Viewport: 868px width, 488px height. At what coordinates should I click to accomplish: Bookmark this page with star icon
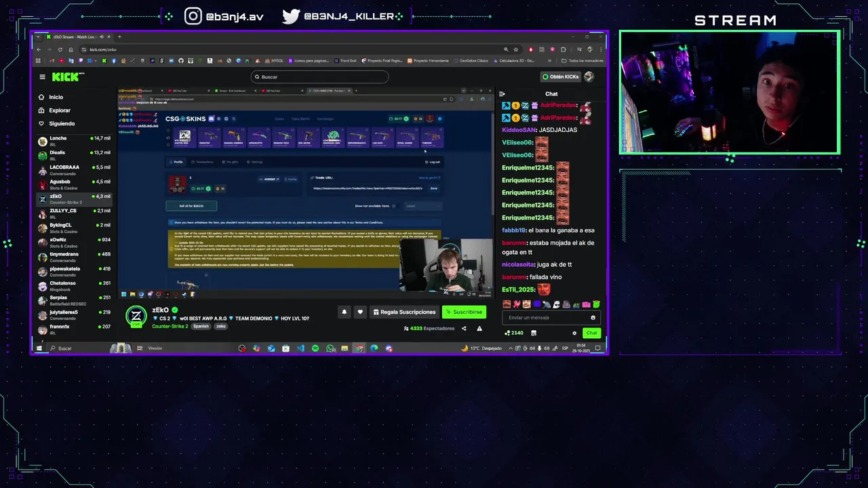515,49
